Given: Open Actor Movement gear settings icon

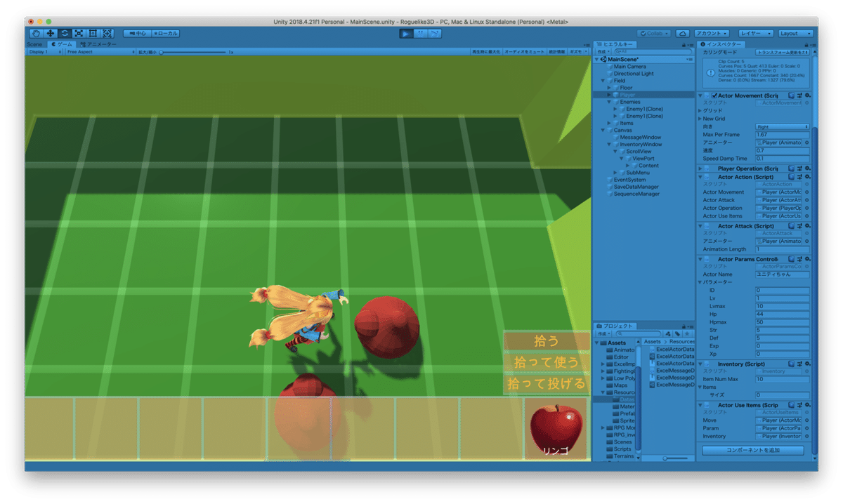Looking at the screenshot, I should point(808,95).
